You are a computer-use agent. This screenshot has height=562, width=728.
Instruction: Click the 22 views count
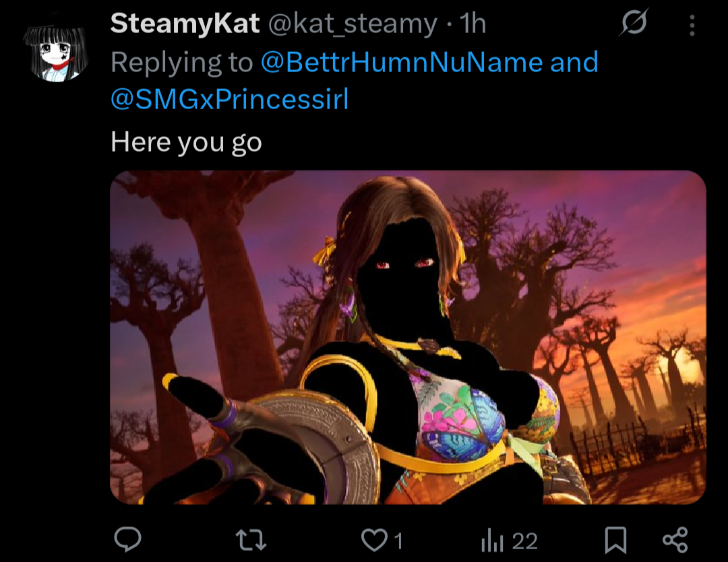tap(524, 541)
